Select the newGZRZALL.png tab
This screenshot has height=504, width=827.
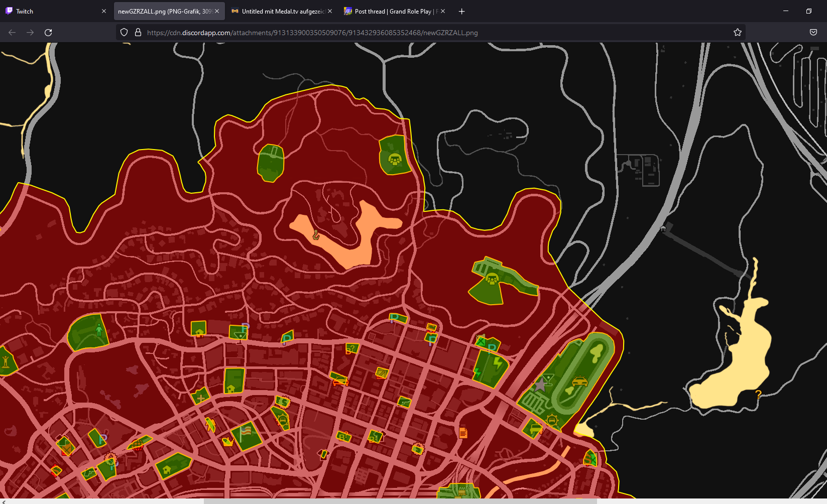168,11
